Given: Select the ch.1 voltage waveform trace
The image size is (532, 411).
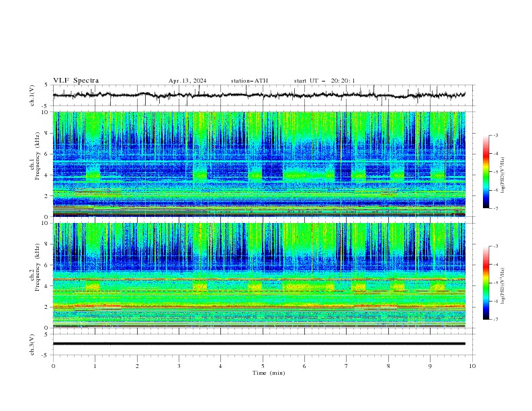Looking at the screenshot, I should pyautogui.click(x=259, y=95).
